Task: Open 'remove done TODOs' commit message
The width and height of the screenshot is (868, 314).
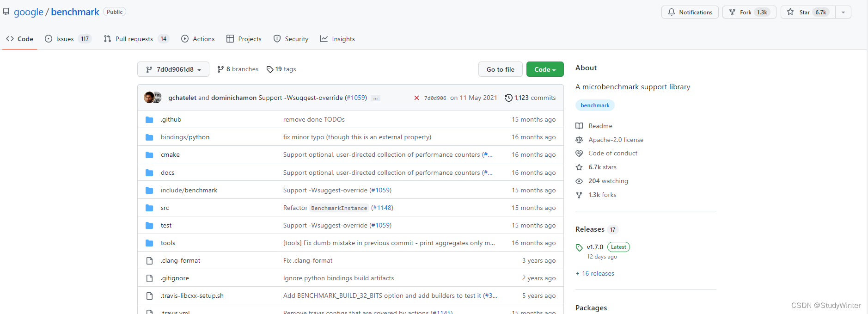Action: point(314,120)
